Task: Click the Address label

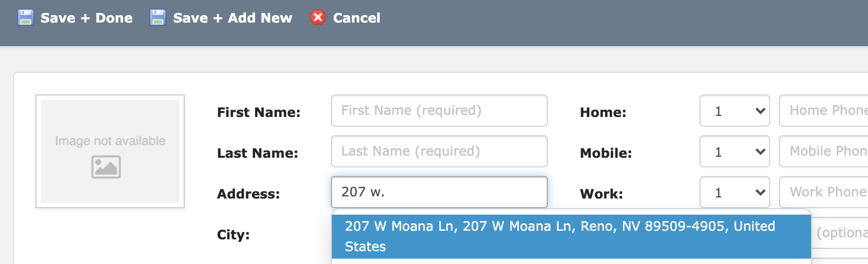Action: (x=248, y=194)
